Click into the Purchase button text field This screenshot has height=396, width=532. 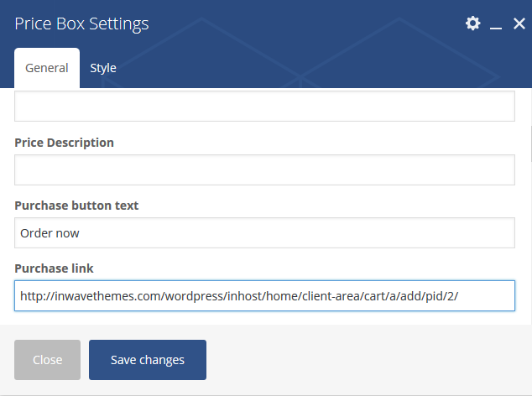264,232
